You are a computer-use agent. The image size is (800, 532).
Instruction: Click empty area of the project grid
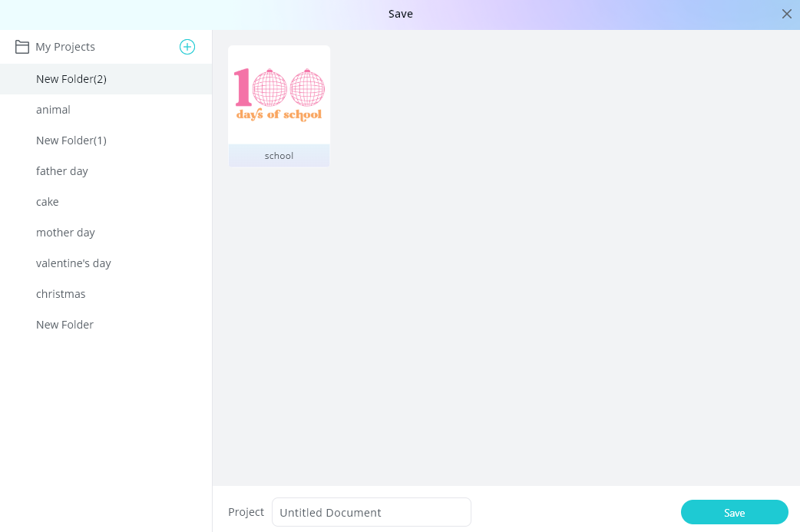point(511,306)
